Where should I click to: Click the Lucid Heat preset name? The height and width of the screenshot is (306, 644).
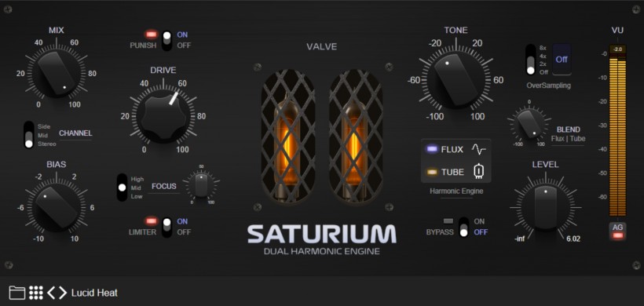94,293
